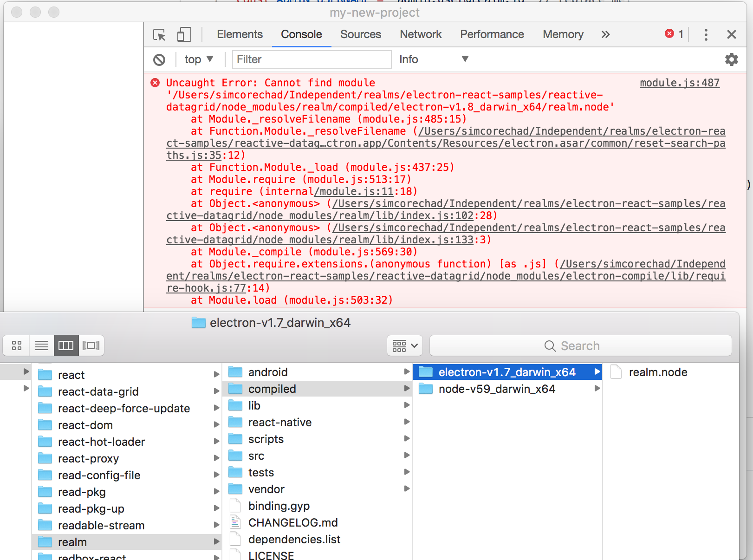
Task: Open the 'top' frame context dropdown
Action: pyautogui.click(x=199, y=59)
